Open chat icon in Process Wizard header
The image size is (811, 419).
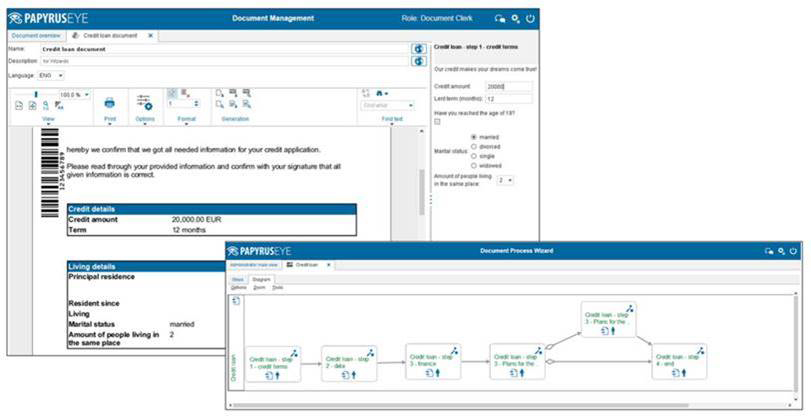[769, 251]
